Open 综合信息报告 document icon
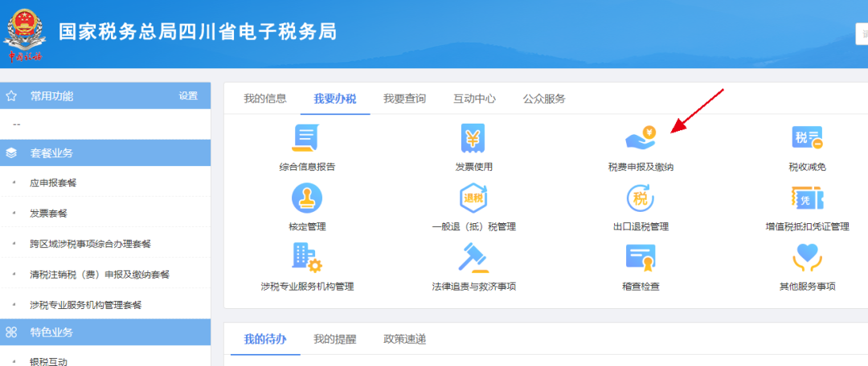This screenshot has width=868, height=366. (307, 138)
